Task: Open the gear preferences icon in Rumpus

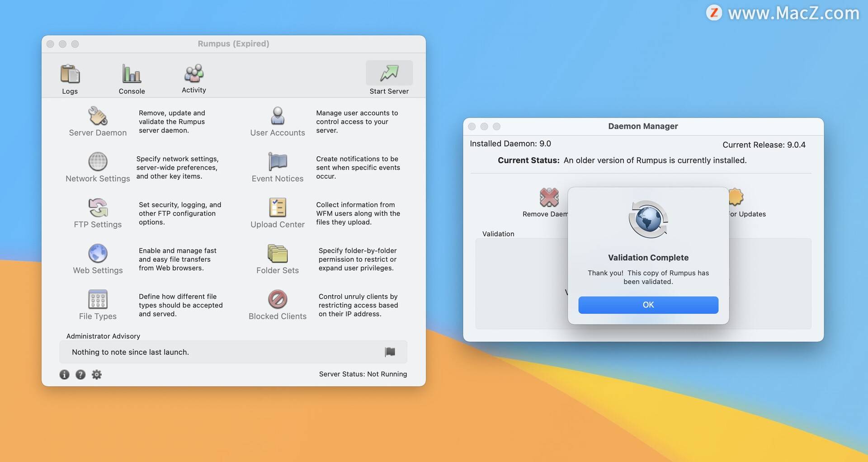Action: click(x=97, y=374)
